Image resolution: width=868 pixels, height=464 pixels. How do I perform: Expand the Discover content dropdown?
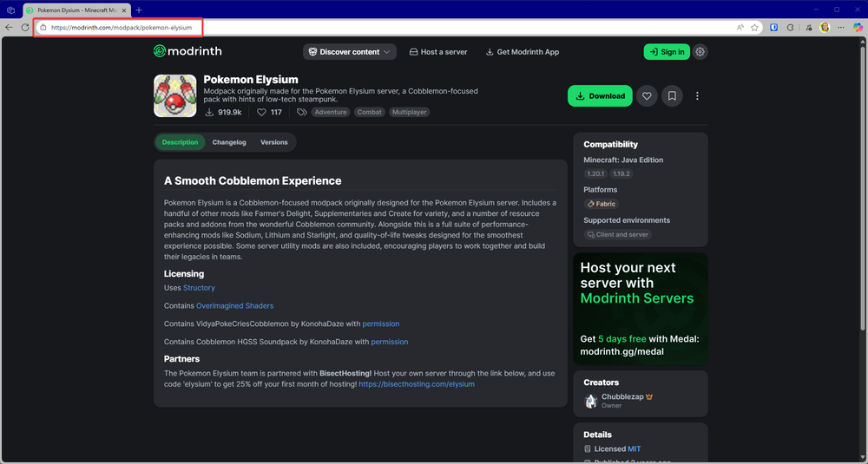(349, 52)
